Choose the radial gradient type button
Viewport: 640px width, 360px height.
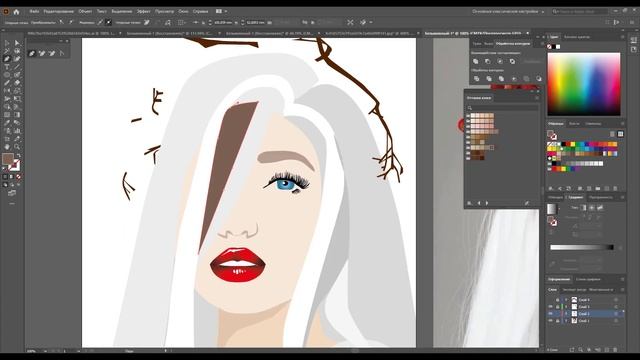point(591,208)
